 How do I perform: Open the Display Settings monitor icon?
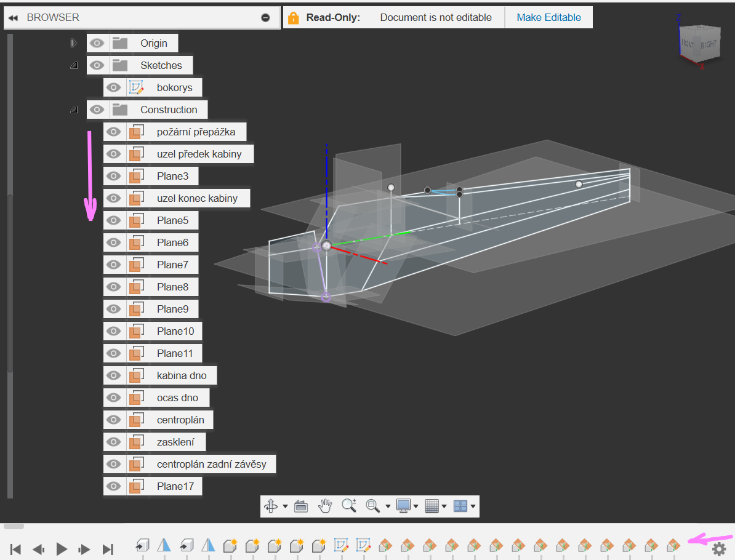tap(403, 506)
